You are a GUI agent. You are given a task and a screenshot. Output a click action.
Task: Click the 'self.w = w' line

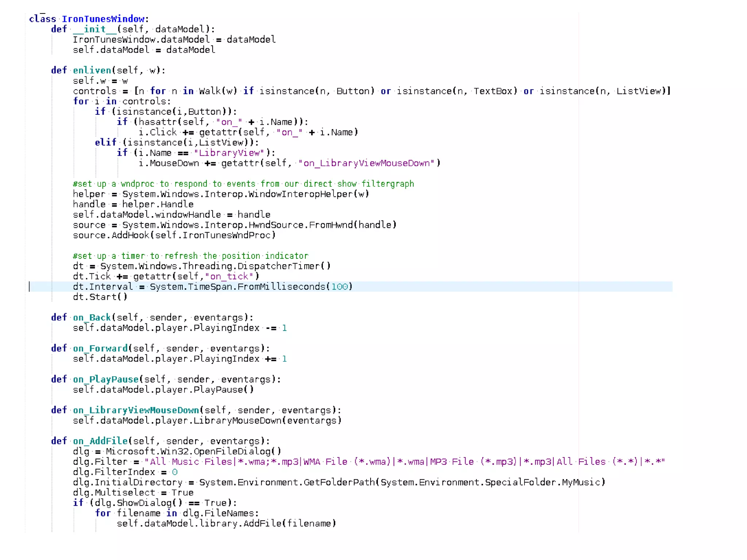(100, 81)
